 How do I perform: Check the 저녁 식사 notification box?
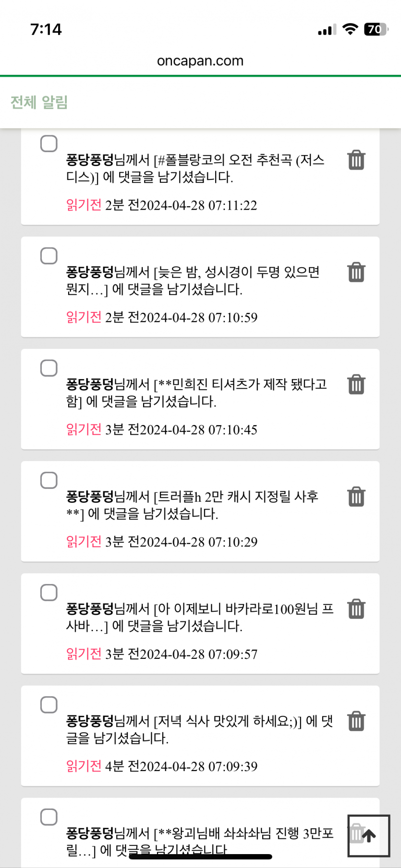(x=49, y=705)
